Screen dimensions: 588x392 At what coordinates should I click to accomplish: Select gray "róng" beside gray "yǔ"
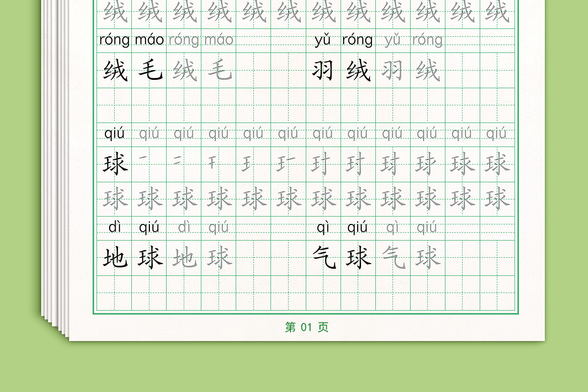(427, 41)
